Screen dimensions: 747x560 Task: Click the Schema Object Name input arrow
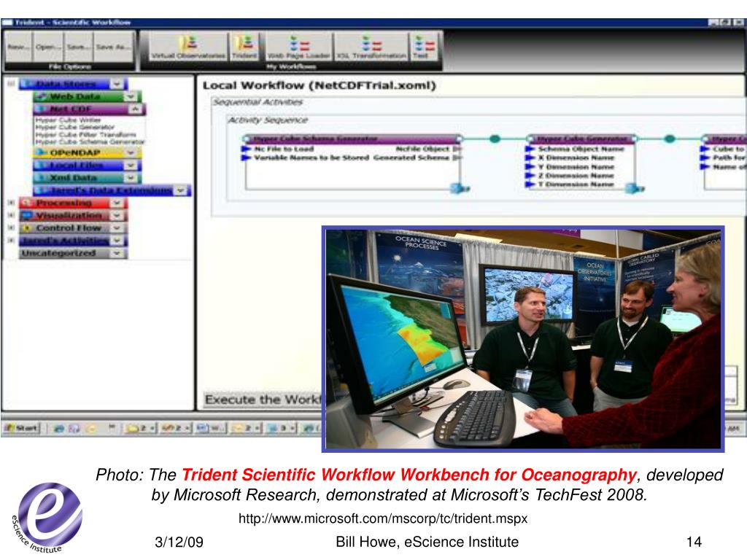530,149
